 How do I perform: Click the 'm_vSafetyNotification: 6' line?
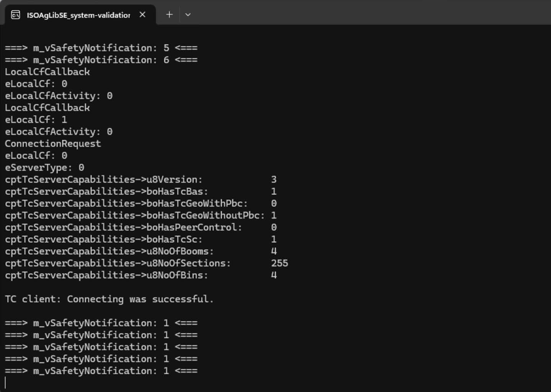click(x=101, y=60)
